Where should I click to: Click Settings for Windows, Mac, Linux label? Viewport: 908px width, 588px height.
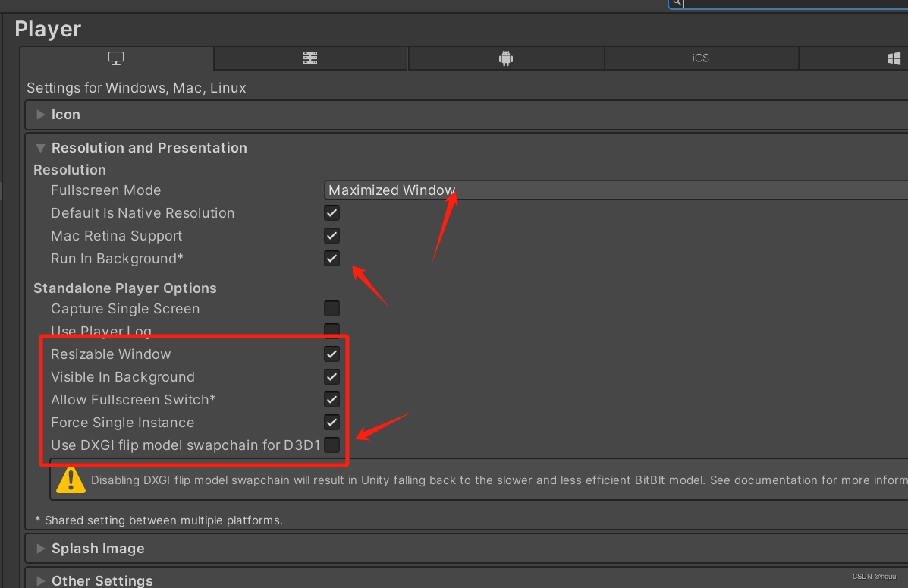136,87
